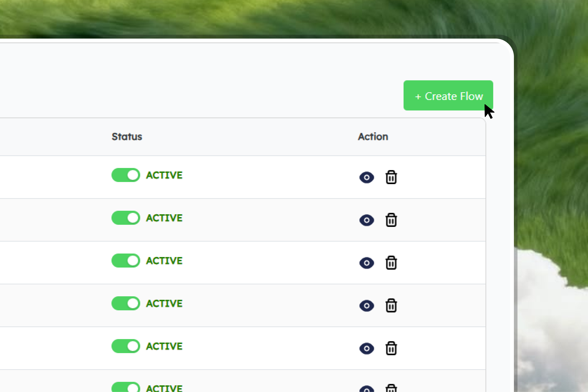Delete the fifth row's flow with trash icon
Image resolution: width=588 pixels, height=392 pixels.
[391, 348]
